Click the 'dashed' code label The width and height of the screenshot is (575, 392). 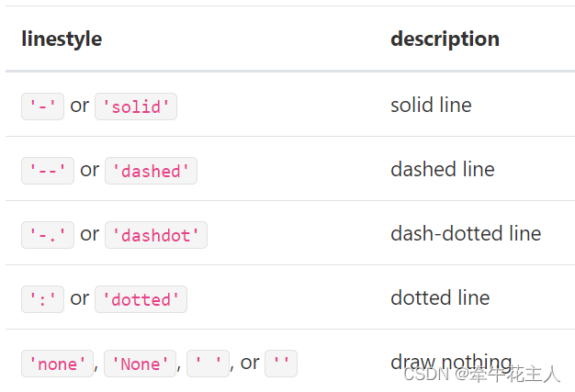151,171
